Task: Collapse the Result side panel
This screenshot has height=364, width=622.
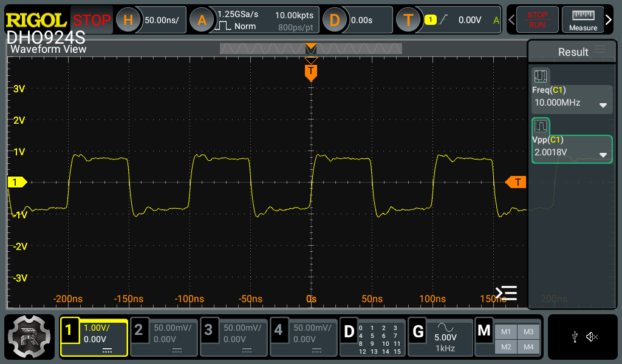Action: 507,293
